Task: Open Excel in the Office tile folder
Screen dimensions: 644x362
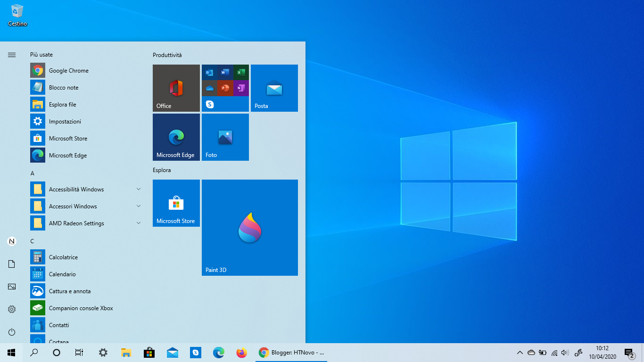Action: click(241, 73)
